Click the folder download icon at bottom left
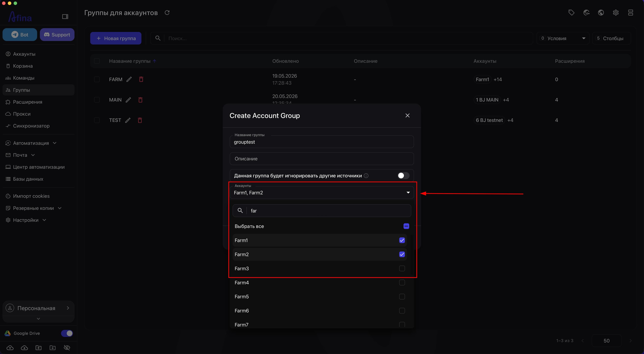 tap(52, 347)
